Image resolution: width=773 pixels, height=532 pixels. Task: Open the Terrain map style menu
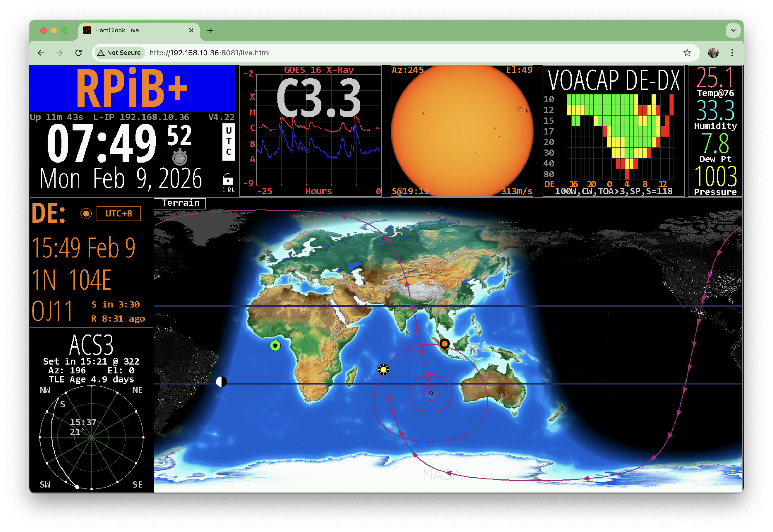(x=180, y=203)
